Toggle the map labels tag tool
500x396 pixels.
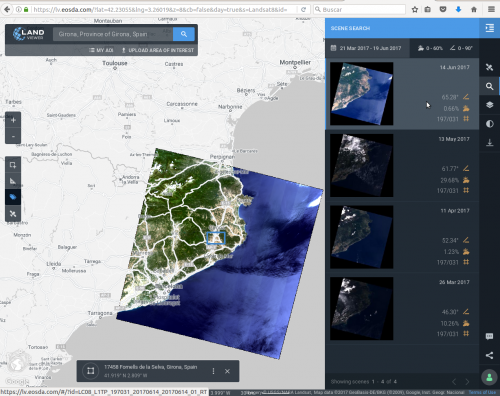click(x=13, y=197)
